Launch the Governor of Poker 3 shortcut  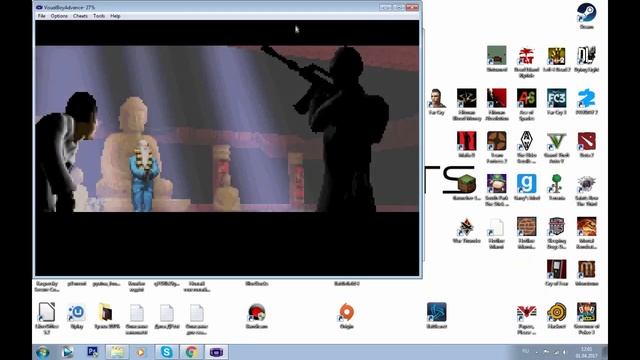(x=587, y=319)
